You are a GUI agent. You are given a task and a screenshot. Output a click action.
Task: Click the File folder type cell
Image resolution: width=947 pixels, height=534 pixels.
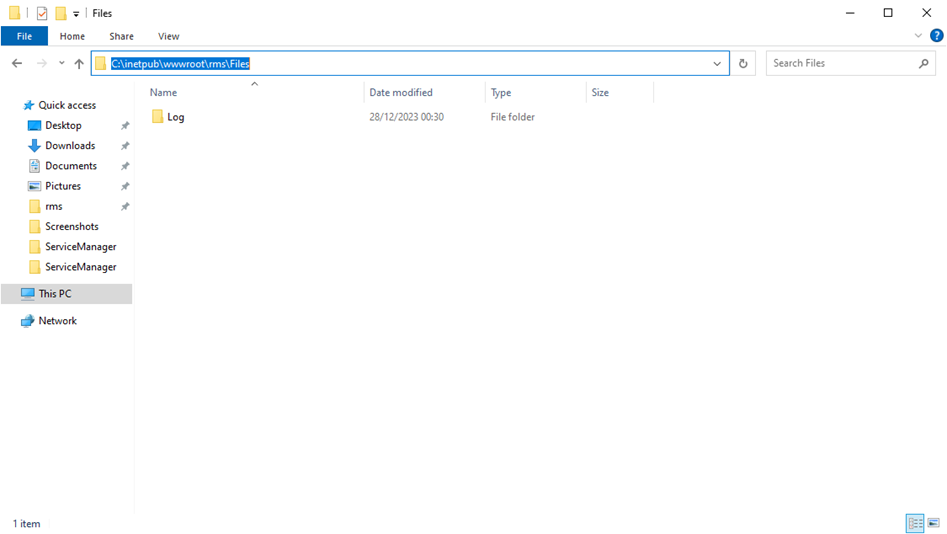pyautogui.click(x=512, y=117)
